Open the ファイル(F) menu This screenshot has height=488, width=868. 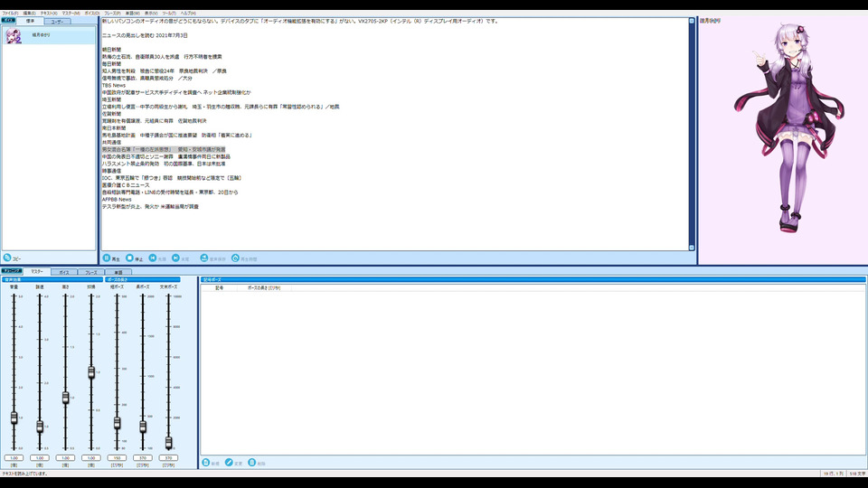click(x=10, y=13)
